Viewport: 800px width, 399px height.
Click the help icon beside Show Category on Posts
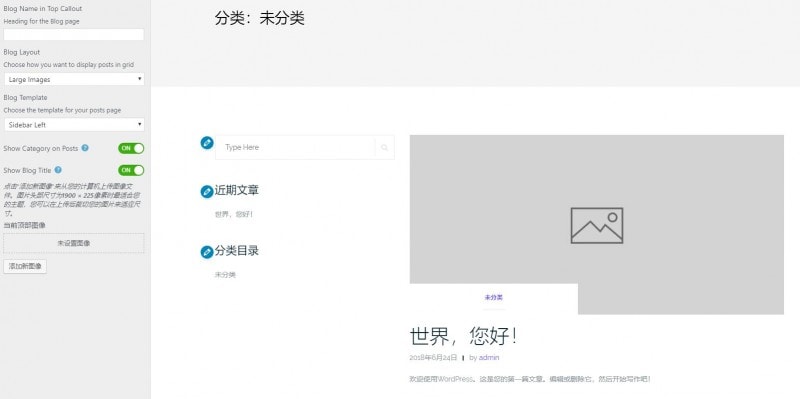point(85,148)
